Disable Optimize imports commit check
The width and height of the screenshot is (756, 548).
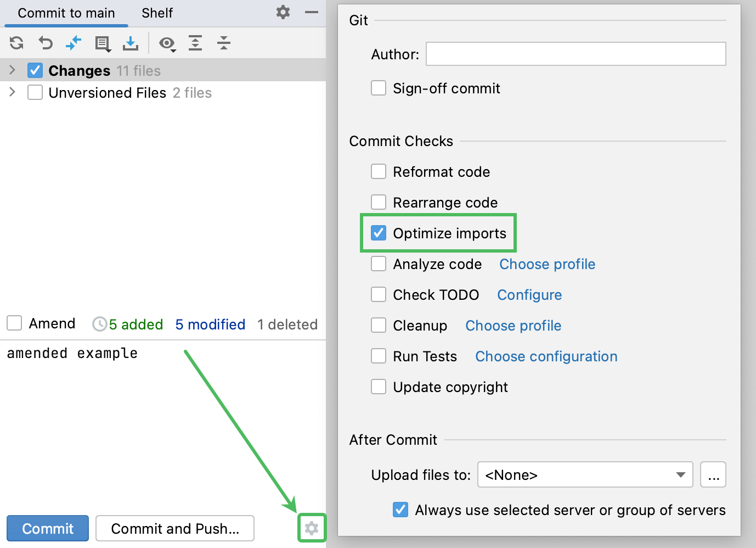379,233
